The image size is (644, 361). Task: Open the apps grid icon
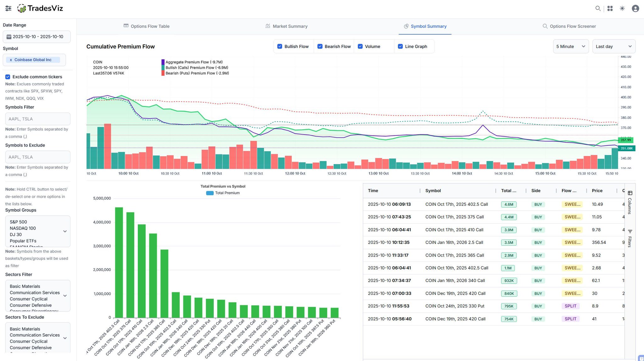610,8
